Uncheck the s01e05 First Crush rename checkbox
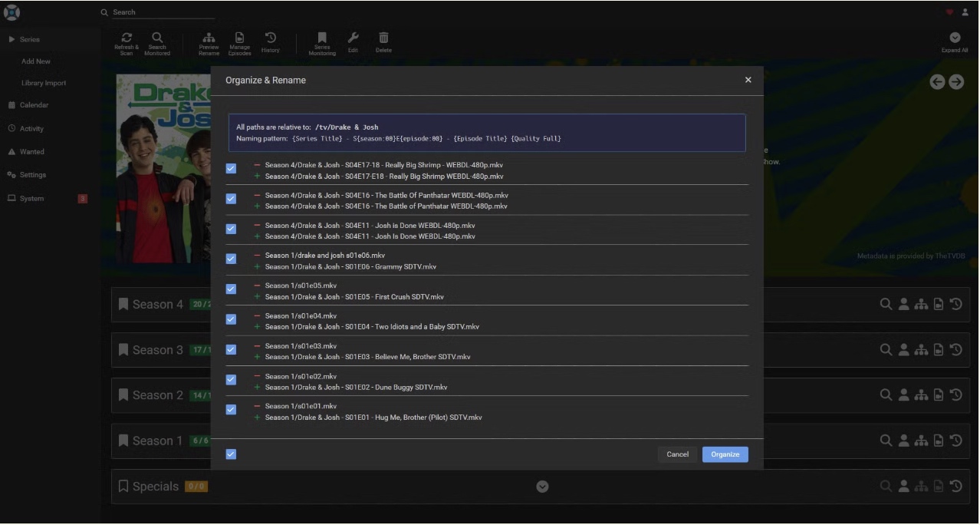 pos(231,289)
